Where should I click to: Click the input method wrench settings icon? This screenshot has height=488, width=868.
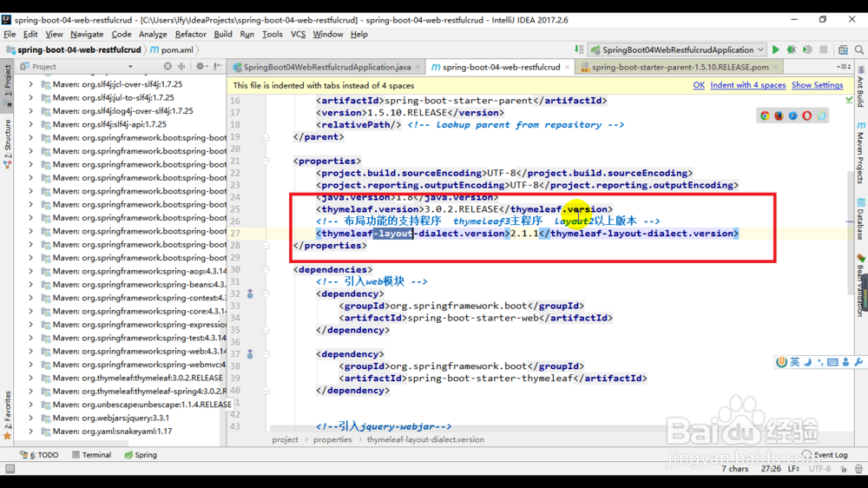pos(858,362)
